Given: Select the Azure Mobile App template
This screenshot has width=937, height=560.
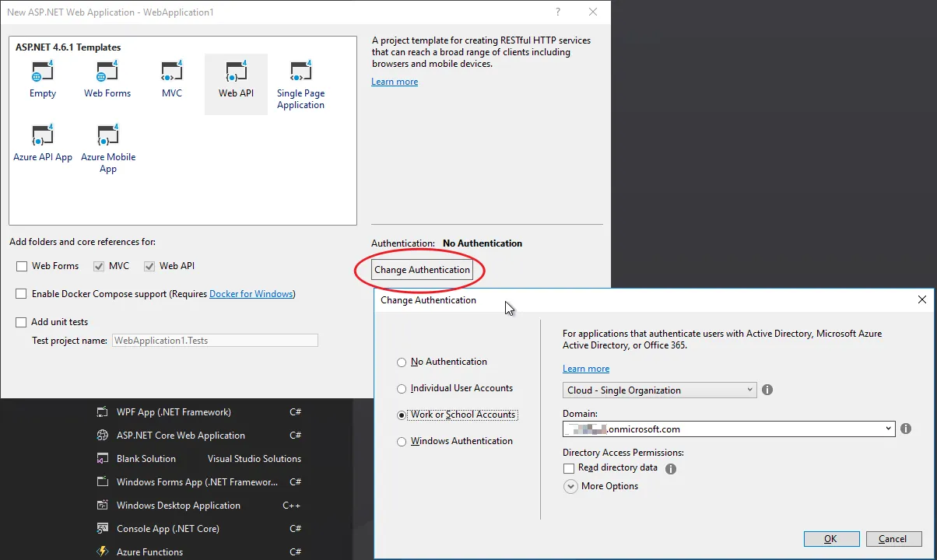Looking at the screenshot, I should point(107,148).
